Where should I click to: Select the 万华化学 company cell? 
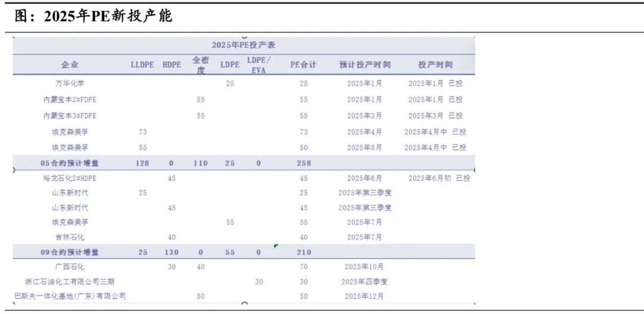(70, 83)
